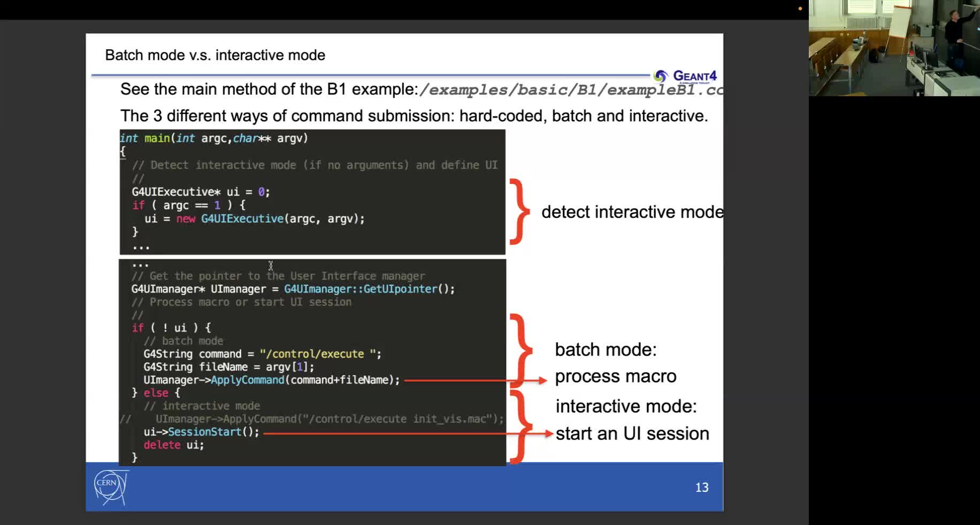Click the page number 13
This screenshot has width=980, height=525.
point(702,487)
